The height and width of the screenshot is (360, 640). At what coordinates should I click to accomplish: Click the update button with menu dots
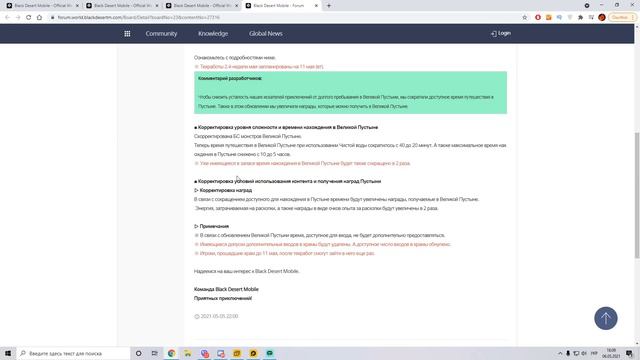(x=622, y=18)
